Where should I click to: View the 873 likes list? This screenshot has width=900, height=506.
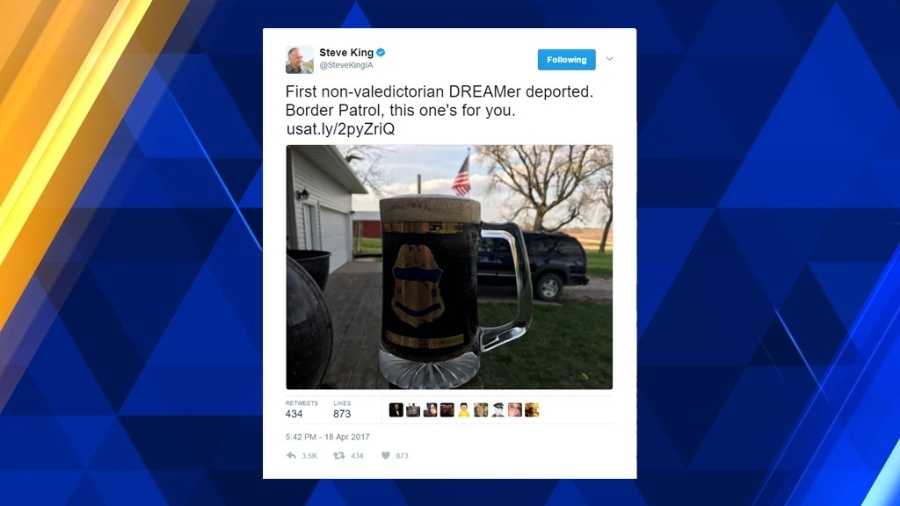point(343,409)
